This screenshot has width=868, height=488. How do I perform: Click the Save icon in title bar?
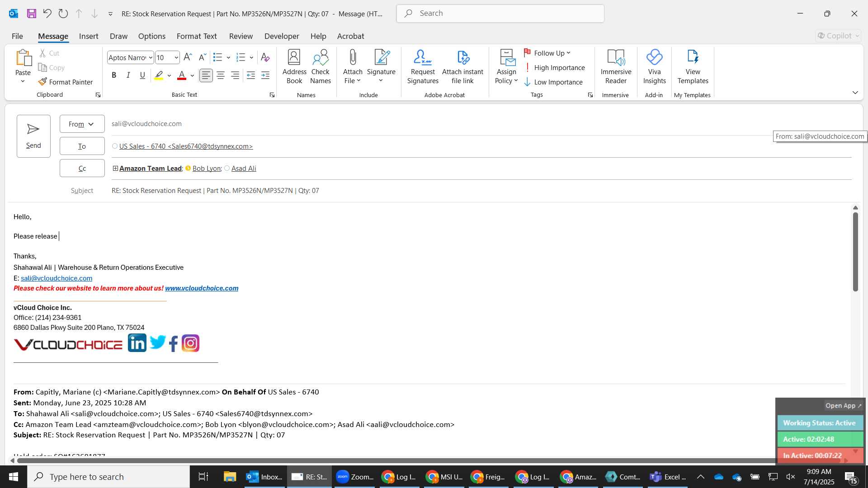(x=32, y=14)
